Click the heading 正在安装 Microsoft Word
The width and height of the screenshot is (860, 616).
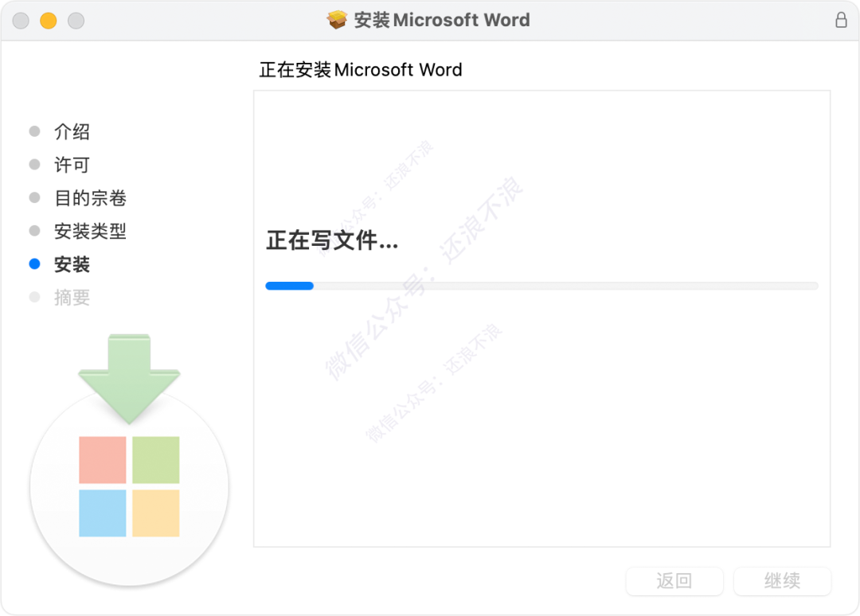361,69
